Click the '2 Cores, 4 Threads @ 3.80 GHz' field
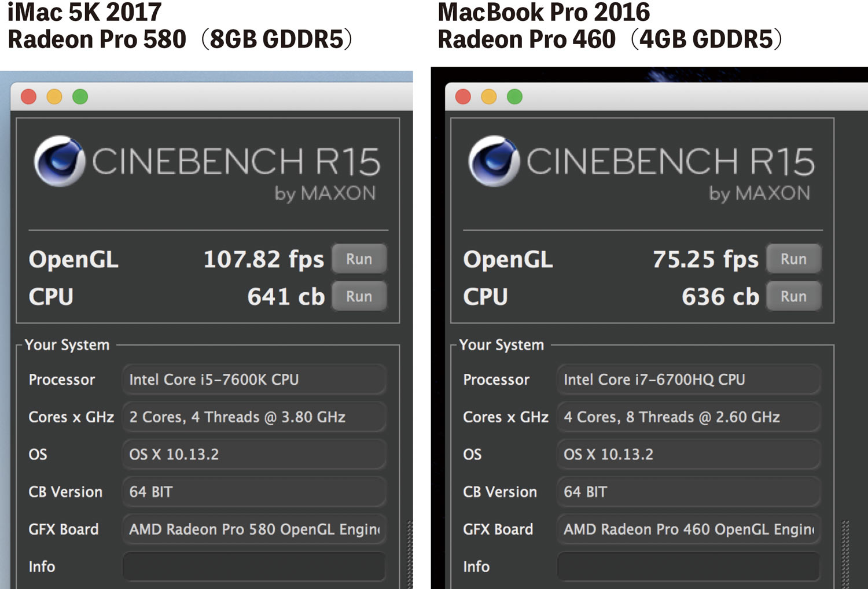 pos(254,417)
